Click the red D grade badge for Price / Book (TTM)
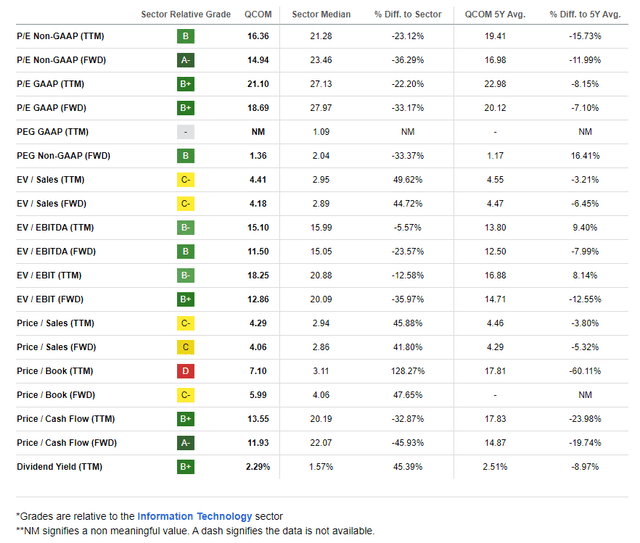Screen dimensions: 640x543 click(x=186, y=371)
